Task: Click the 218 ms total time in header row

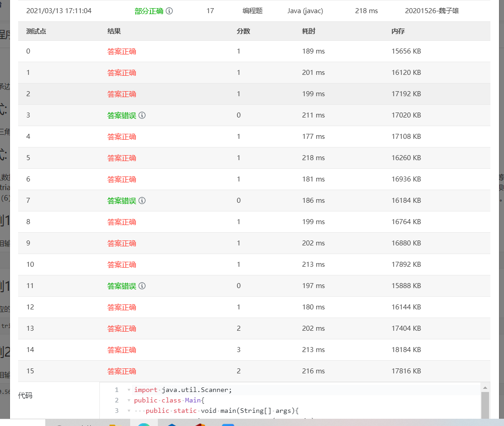Action: tap(367, 11)
